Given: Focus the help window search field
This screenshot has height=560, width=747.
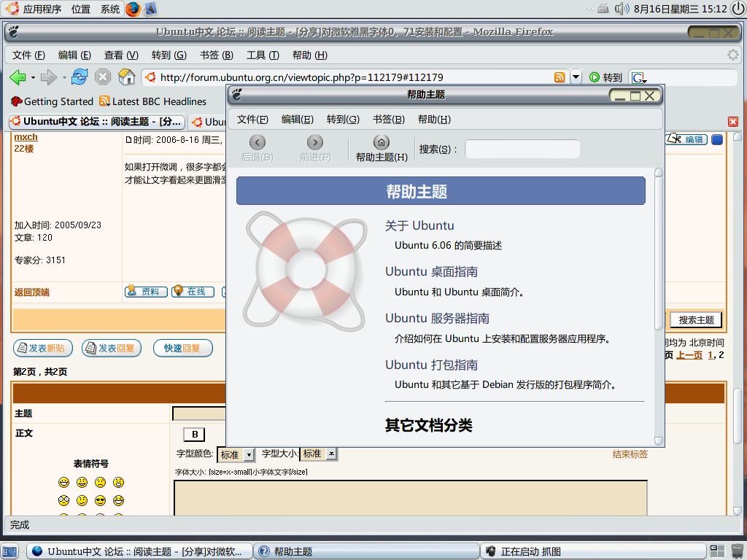Looking at the screenshot, I should pos(522,149).
